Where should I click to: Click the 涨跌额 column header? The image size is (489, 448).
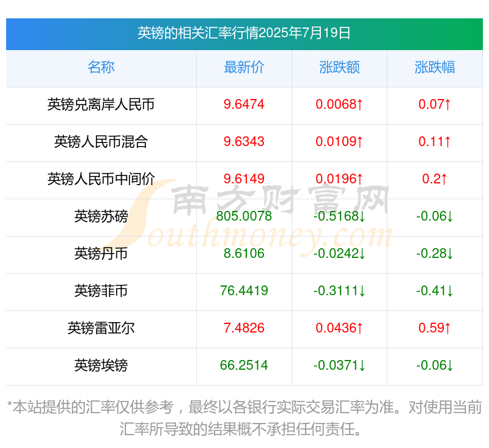(339, 67)
